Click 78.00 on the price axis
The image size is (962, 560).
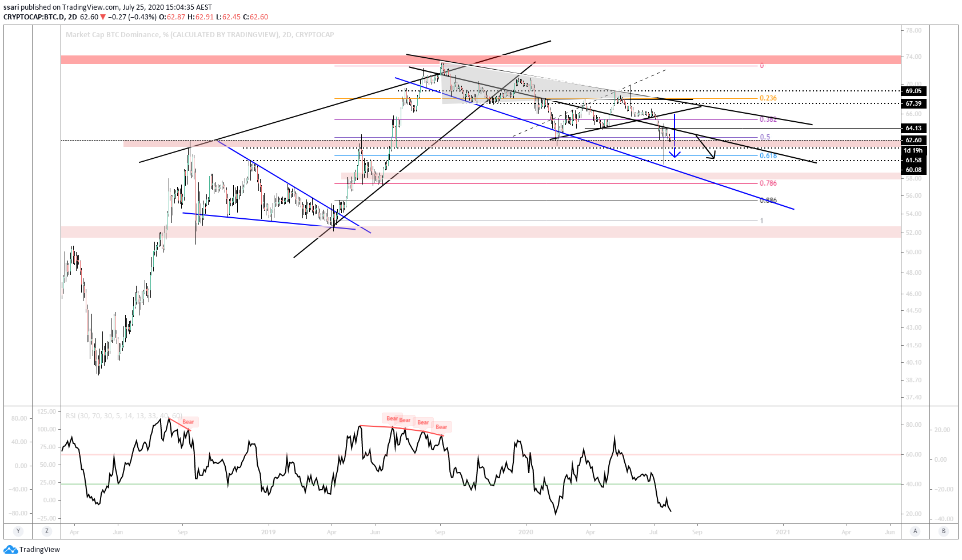(913, 30)
